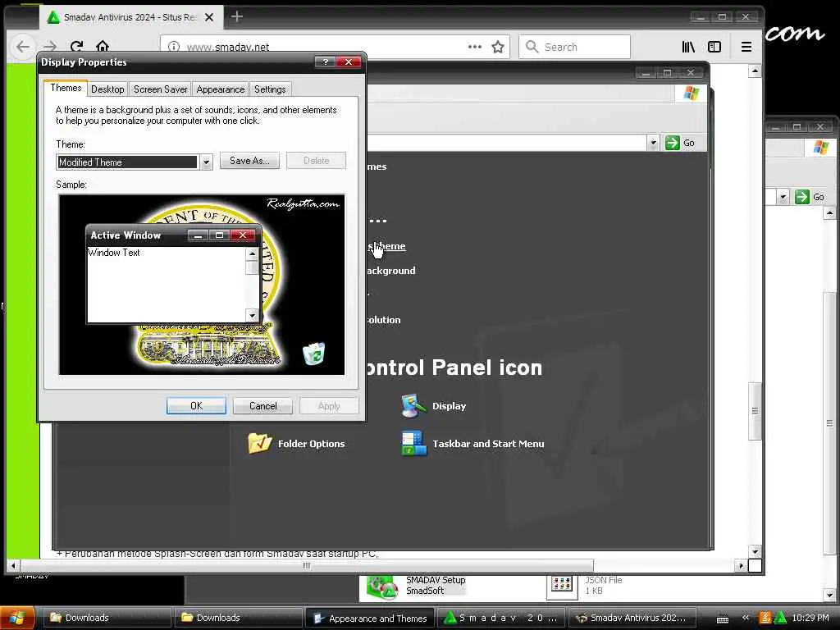Click the green Smadav tray icon
The width and height of the screenshot is (840, 630).
(780, 619)
